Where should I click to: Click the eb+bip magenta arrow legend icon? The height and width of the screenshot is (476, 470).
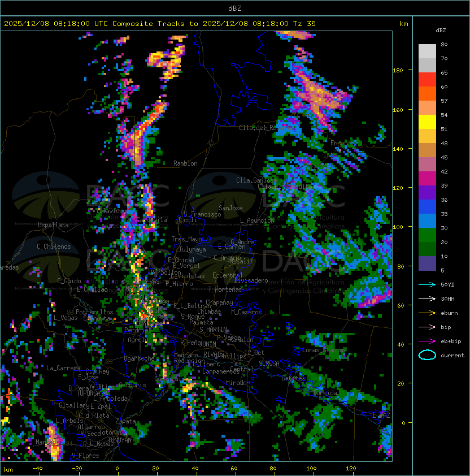click(x=427, y=341)
